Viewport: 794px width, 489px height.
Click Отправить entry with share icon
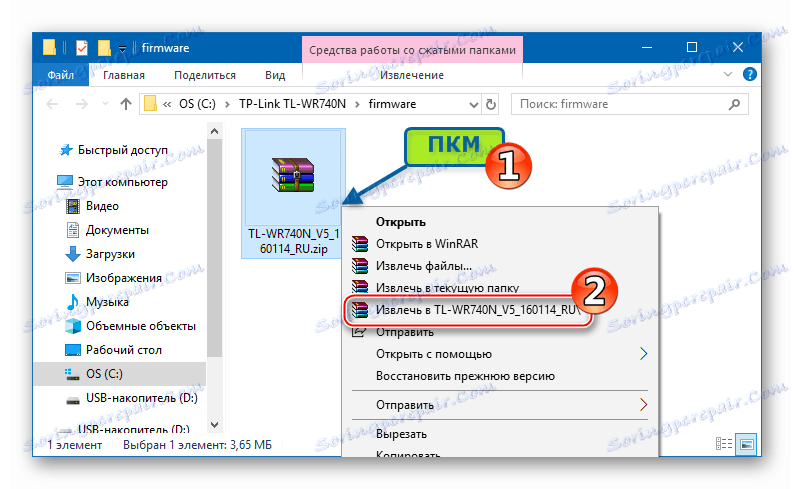(x=405, y=332)
